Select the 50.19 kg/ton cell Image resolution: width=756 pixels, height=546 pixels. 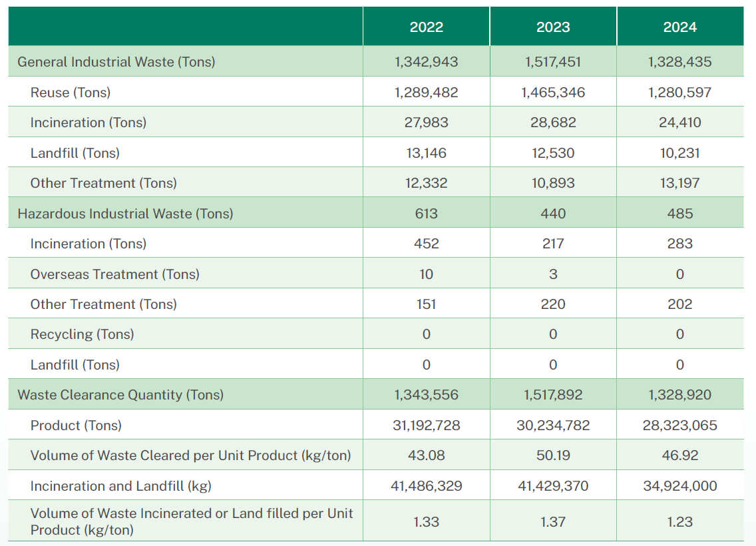[x=553, y=455]
